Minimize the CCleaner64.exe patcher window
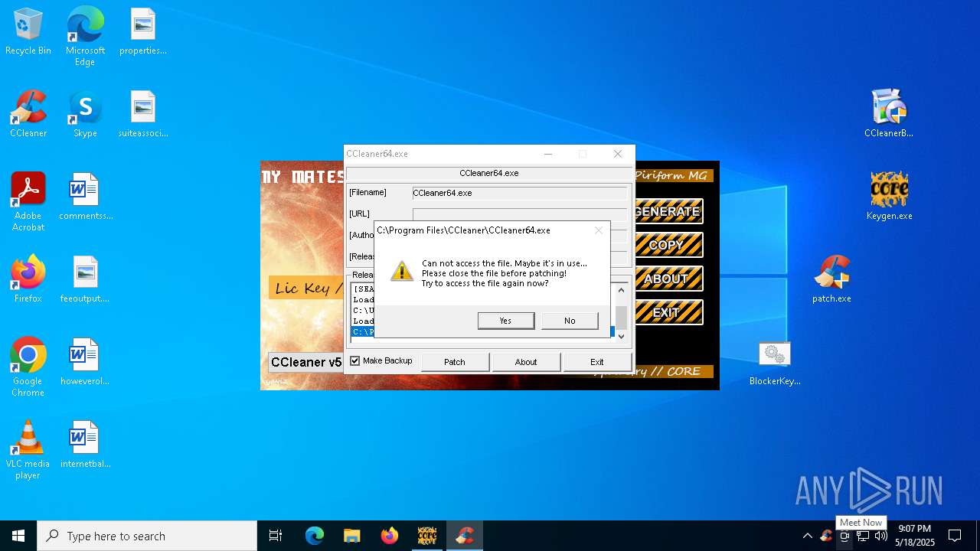 point(548,154)
